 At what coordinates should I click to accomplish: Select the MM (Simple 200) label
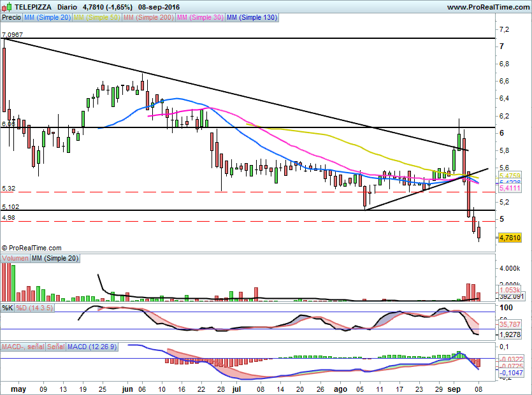pyautogui.click(x=147, y=18)
